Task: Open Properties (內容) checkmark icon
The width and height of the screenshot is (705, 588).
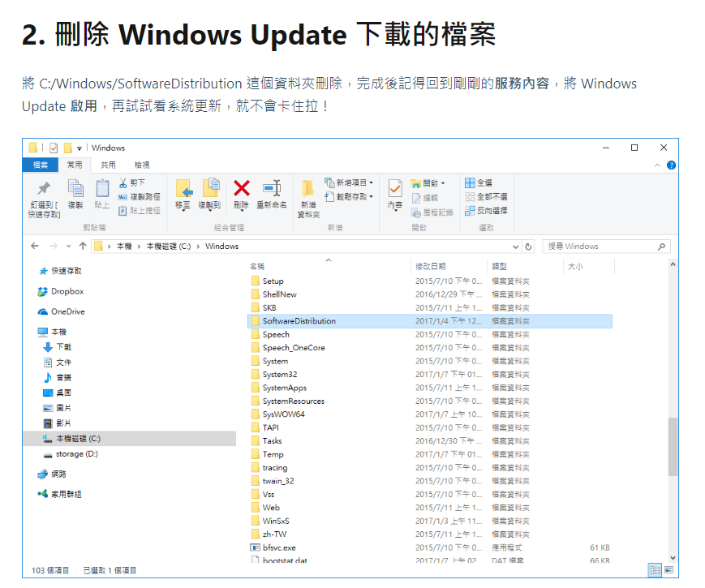Action: pyautogui.click(x=395, y=194)
